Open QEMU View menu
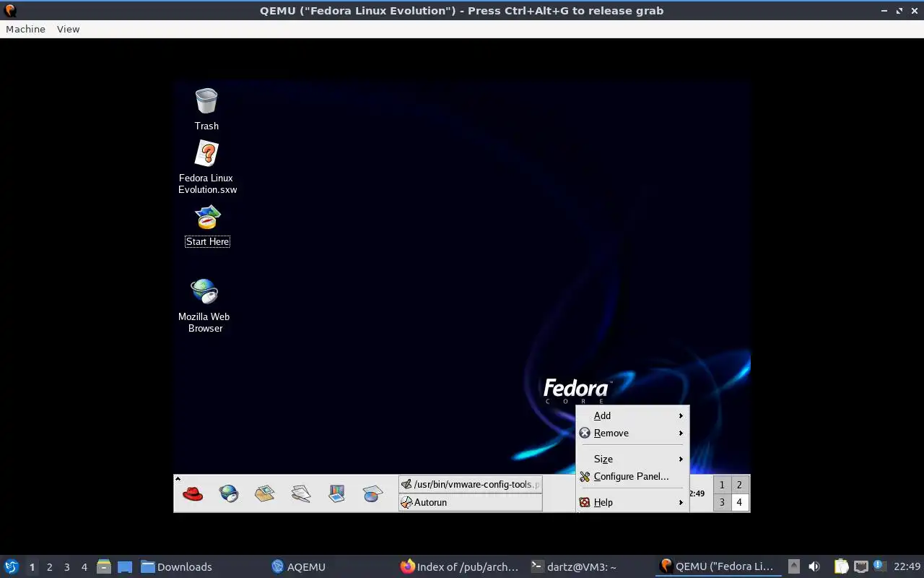This screenshot has width=924, height=578. click(68, 29)
